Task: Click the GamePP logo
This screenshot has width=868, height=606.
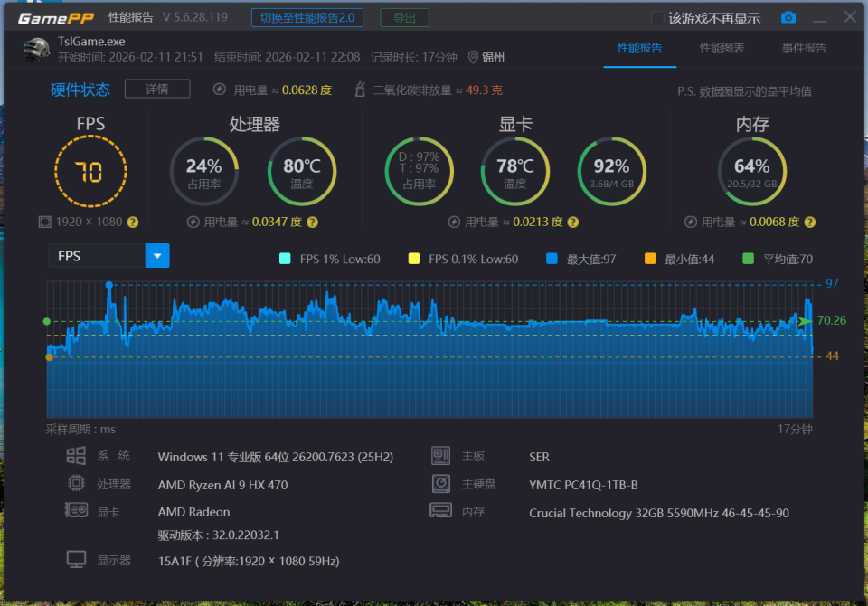Action: (56, 18)
